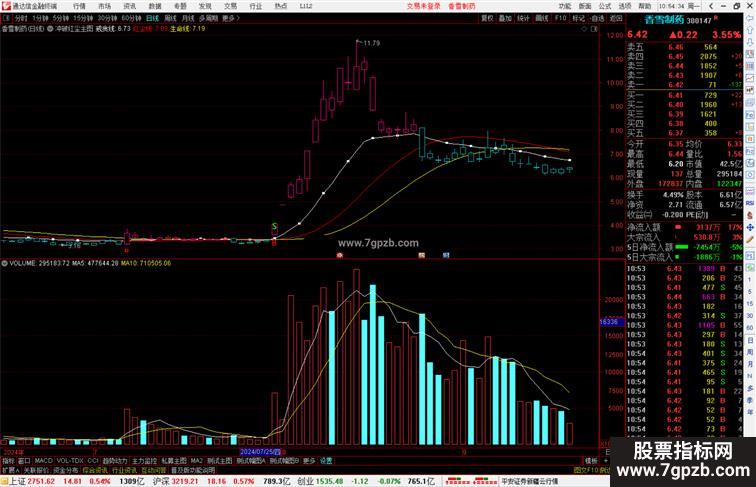Switch chart to 分时 period
Screen dimensions: 756x487
20,18
